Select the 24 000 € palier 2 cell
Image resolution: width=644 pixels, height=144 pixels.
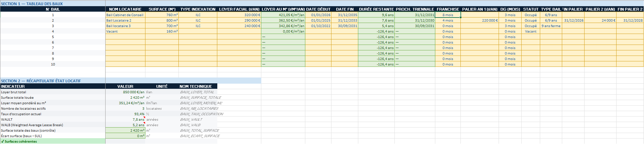600,20
